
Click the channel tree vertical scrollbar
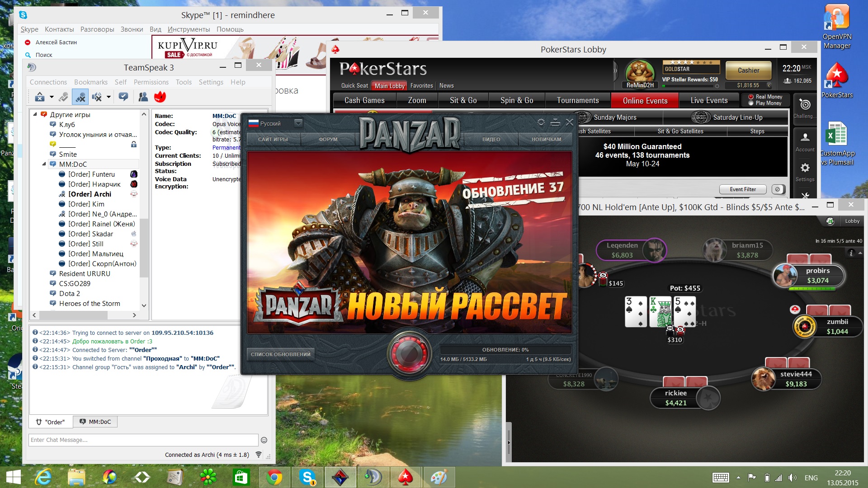coord(144,247)
